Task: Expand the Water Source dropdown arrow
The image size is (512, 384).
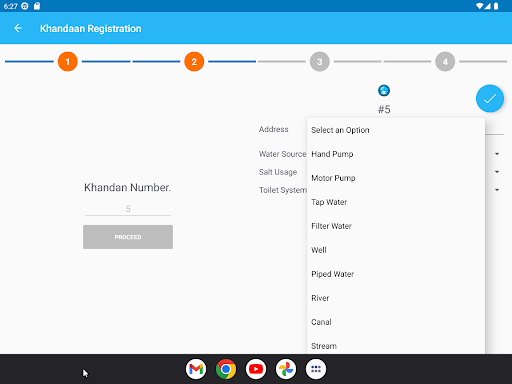Action: pyautogui.click(x=497, y=154)
